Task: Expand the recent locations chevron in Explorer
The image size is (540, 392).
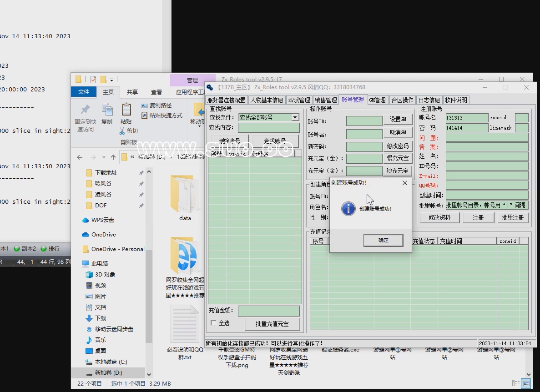Action: [103, 157]
